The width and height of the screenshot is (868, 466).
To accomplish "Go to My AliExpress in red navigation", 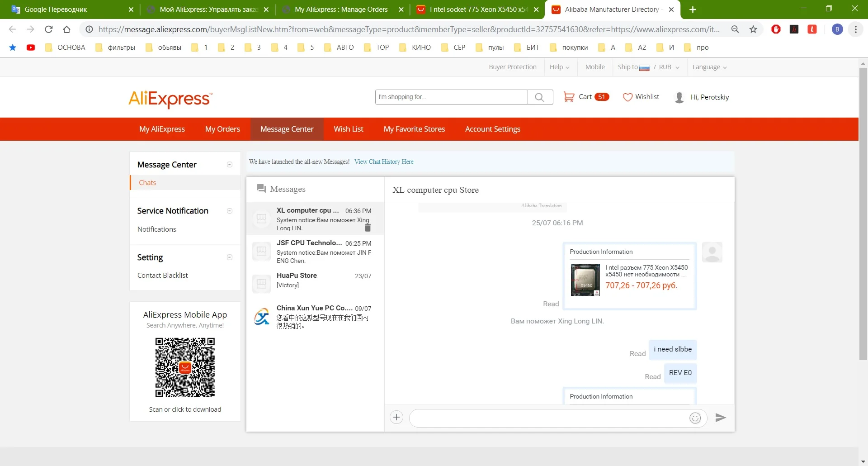I will tap(162, 129).
